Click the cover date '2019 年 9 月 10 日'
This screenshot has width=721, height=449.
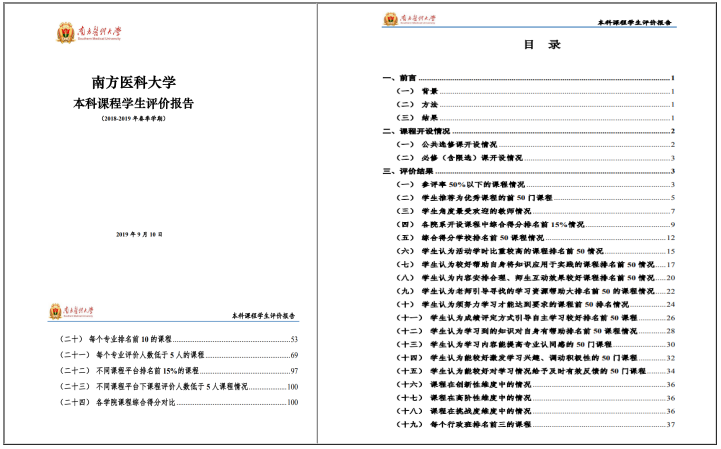pyautogui.click(x=139, y=235)
